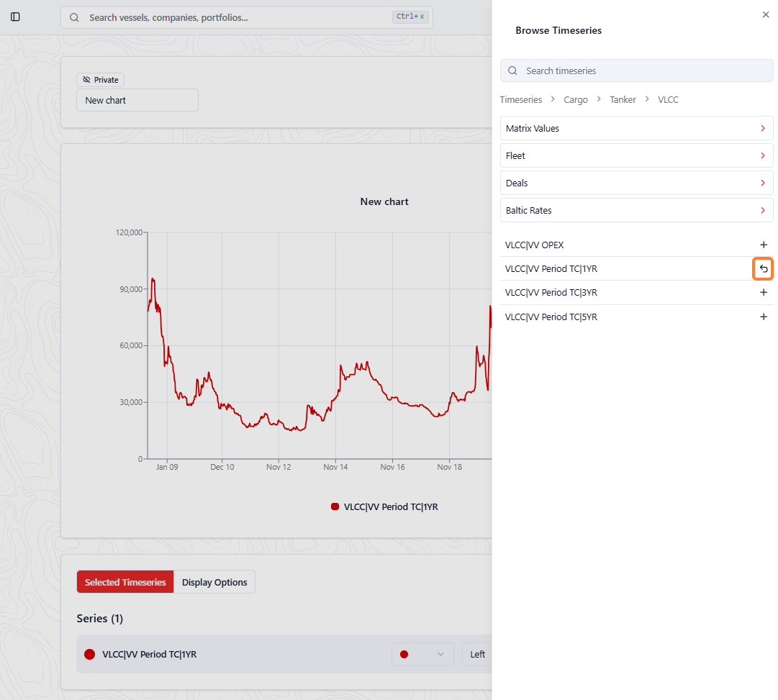Image resolution: width=778 pixels, height=700 pixels.
Task: Add VLCC|VV OPEX series with plus icon
Action: (x=764, y=245)
